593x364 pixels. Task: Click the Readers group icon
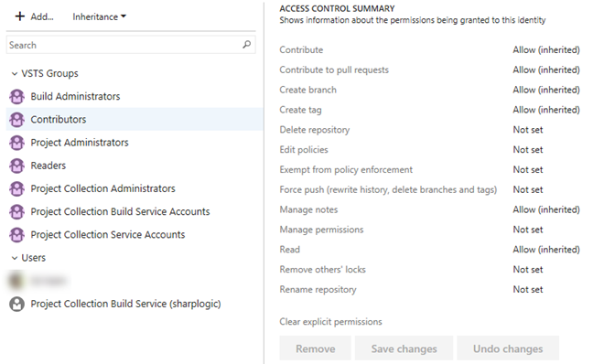click(17, 166)
